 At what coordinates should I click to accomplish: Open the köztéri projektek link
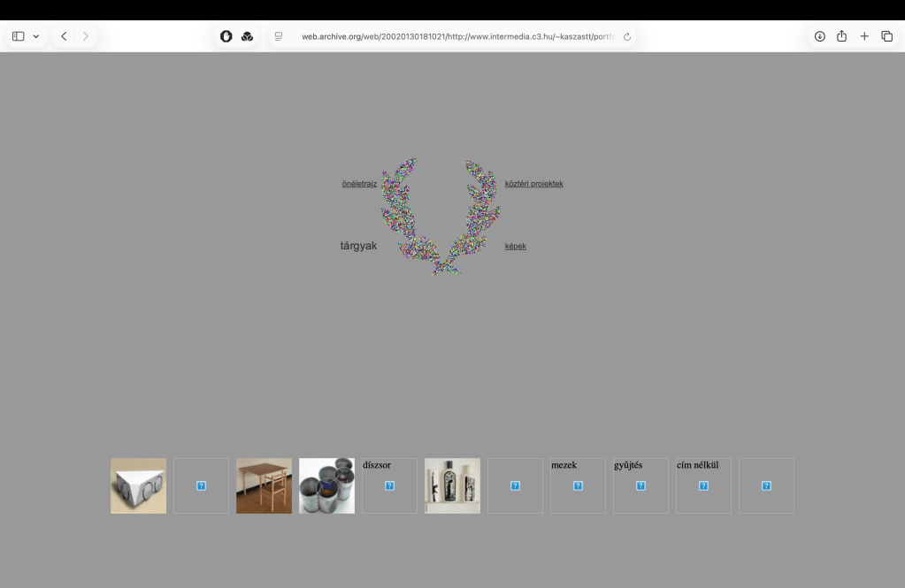[x=533, y=184]
